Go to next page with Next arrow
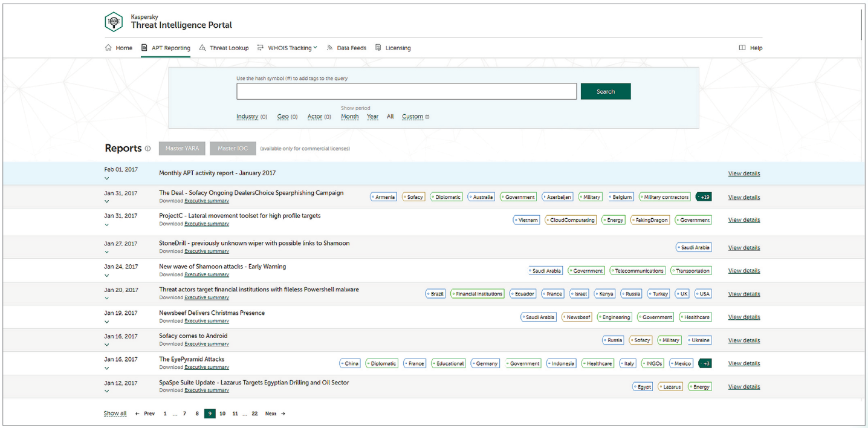This screenshot has height=428, width=868. (x=275, y=413)
